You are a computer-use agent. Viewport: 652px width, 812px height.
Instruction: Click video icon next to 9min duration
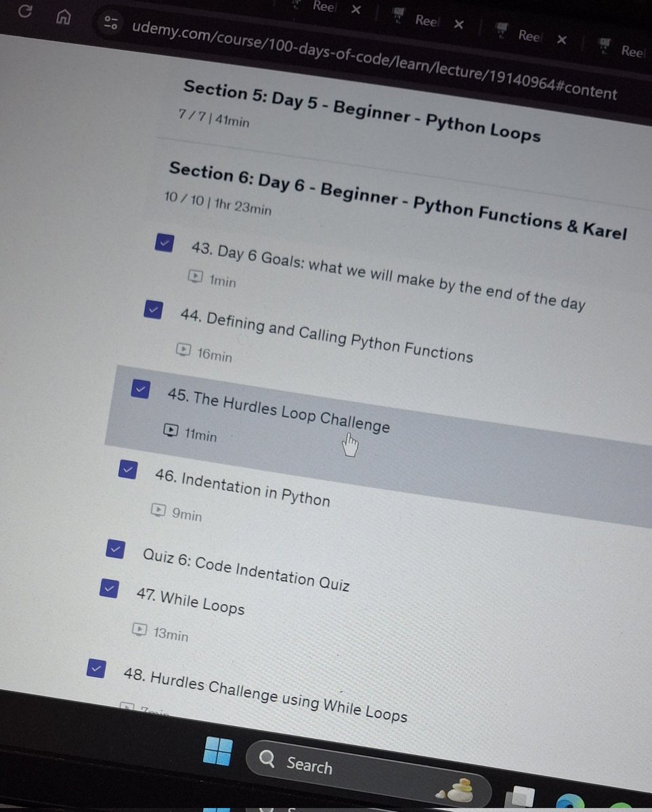158,510
